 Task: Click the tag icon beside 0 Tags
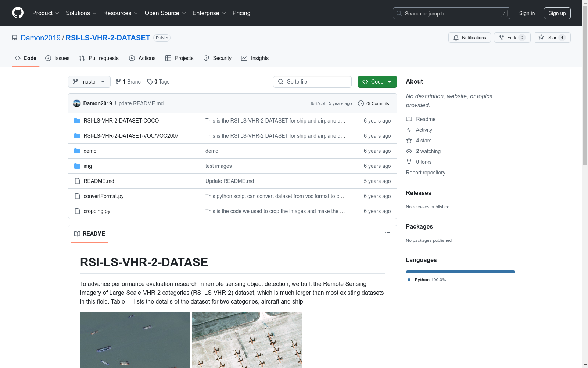point(150,82)
